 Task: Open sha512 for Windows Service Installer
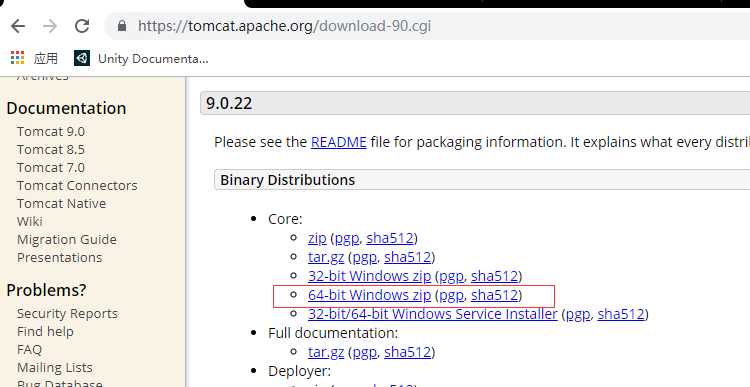[x=621, y=314]
